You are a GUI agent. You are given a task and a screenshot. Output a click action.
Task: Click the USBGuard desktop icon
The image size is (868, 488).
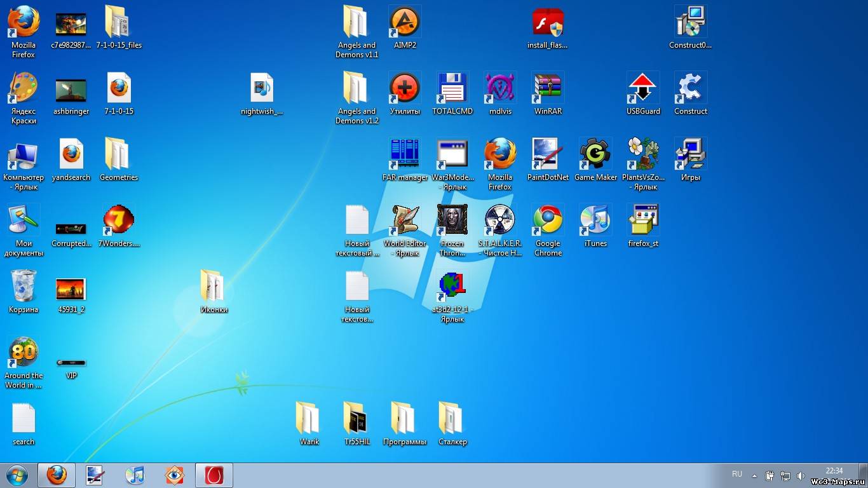(643, 89)
